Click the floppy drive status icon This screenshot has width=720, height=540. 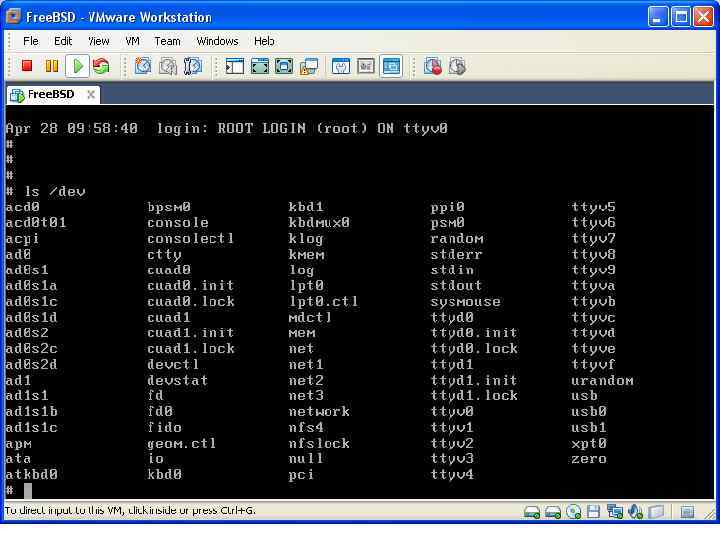point(593,512)
